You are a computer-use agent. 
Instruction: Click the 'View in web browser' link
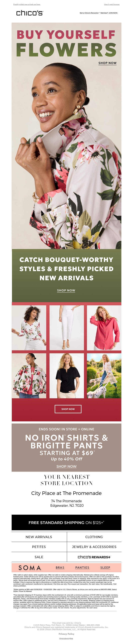[112, 4]
